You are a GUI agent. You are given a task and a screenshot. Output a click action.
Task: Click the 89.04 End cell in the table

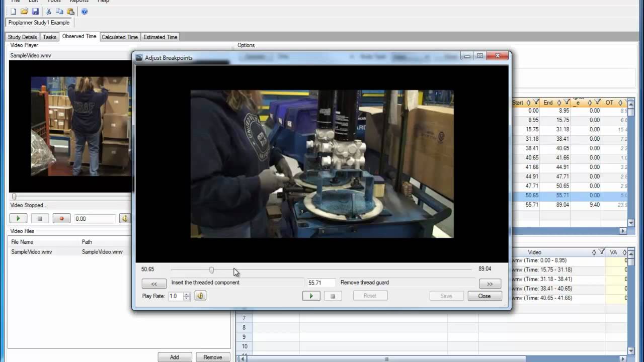coord(555,205)
